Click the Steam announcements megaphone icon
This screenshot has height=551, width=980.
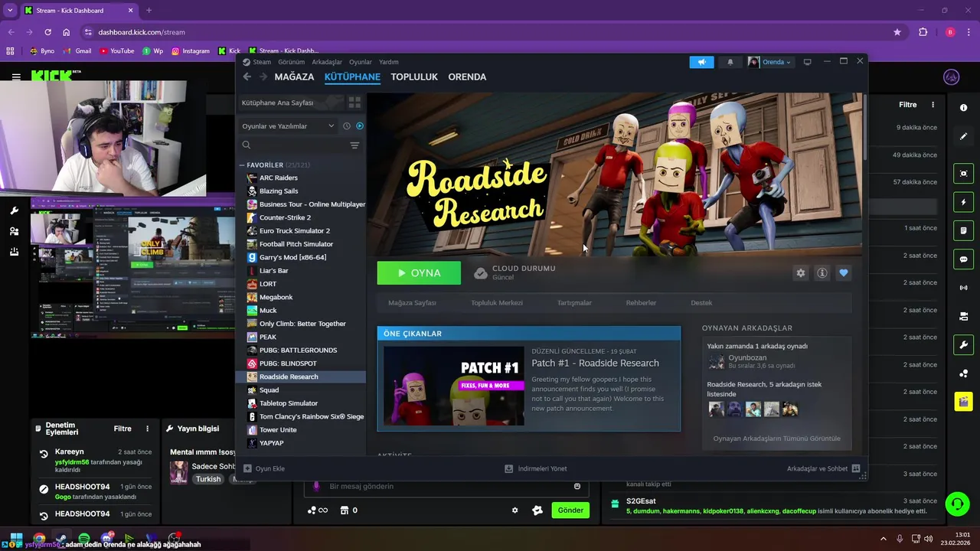click(x=701, y=62)
